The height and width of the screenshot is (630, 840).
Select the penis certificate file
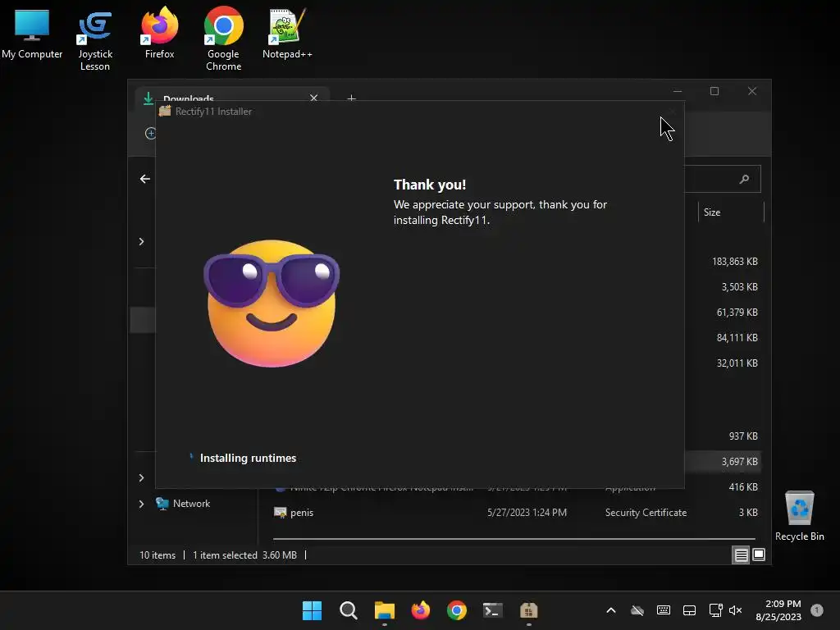[302, 513]
